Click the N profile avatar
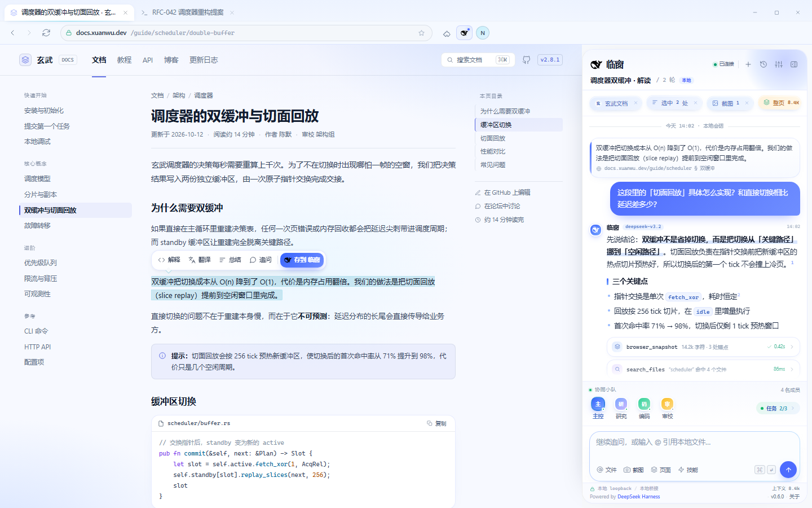Screen dimensions: 812x508 [x=483, y=33]
